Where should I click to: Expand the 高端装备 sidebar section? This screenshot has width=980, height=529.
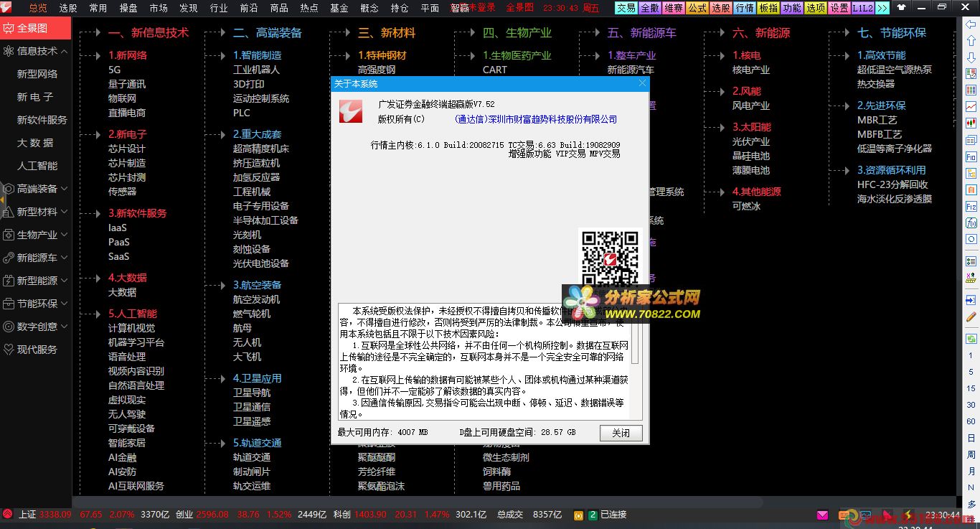(x=65, y=189)
